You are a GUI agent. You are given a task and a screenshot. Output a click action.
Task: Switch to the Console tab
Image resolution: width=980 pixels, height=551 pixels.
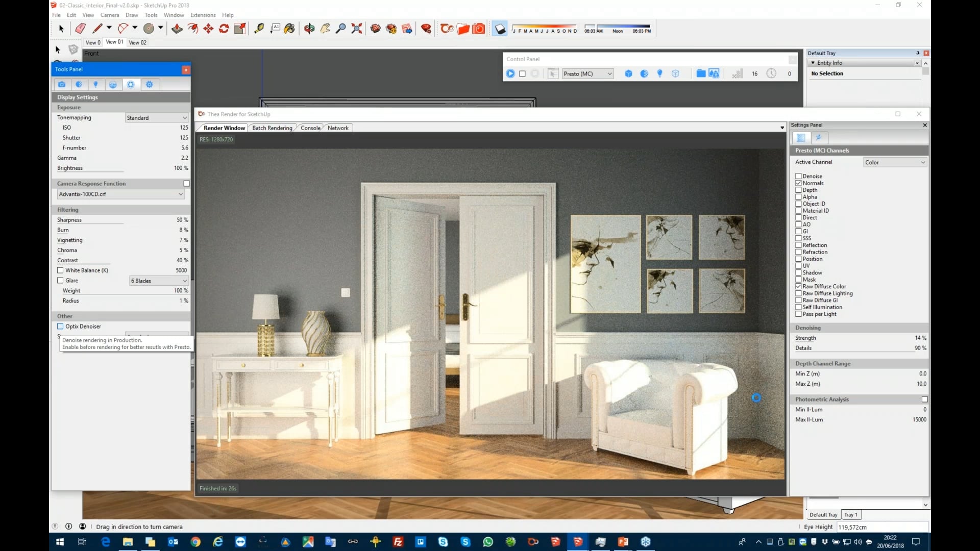[x=310, y=128]
